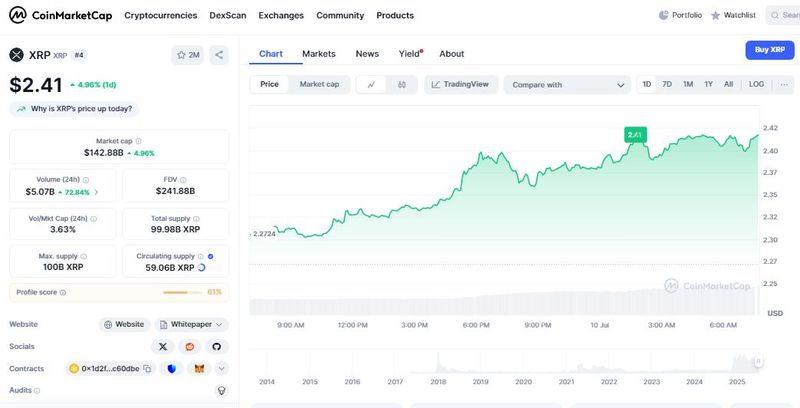Click the timeline range slider handle
This screenshot has width=800, height=408.
[758, 360]
